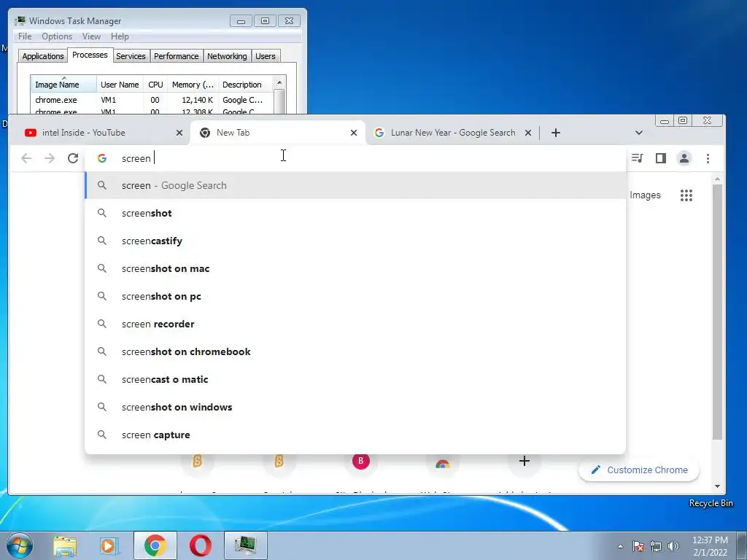Click the Google logo in the address bar
The image size is (747, 560).
[102, 158]
